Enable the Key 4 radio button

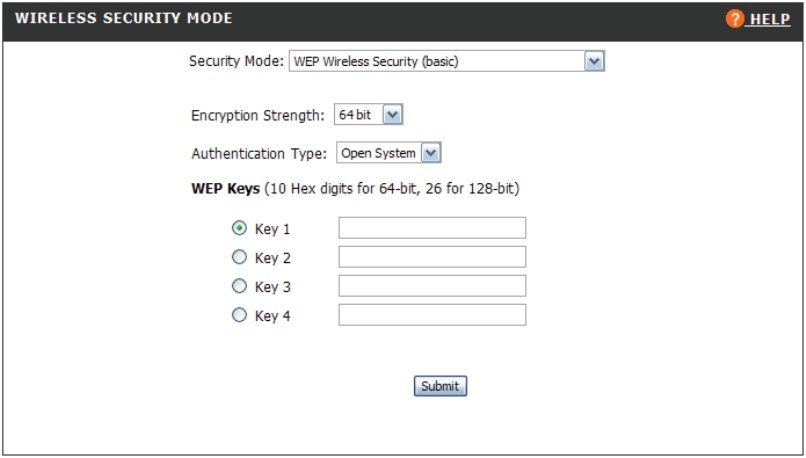[238, 315]
